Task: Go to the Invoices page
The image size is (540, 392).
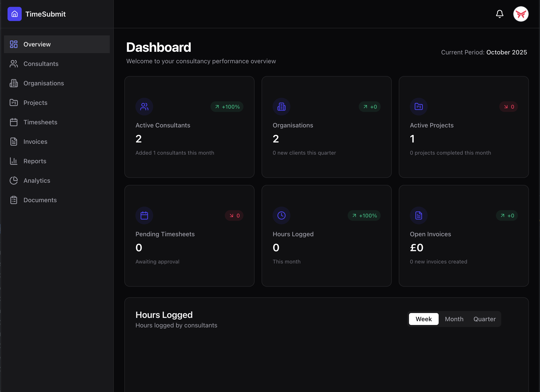Action: [x=35, y=141]
